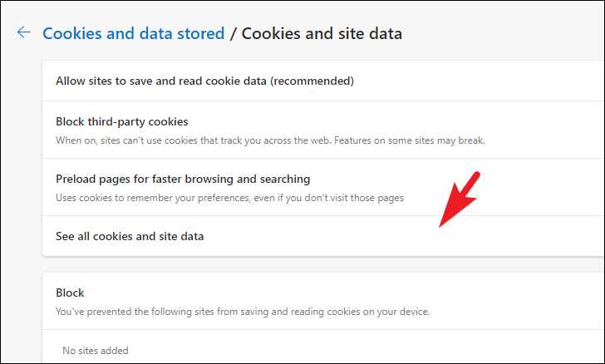The image size is (605, 364).
Task: Select the Block section heading
Action: [x=70, y=293]
